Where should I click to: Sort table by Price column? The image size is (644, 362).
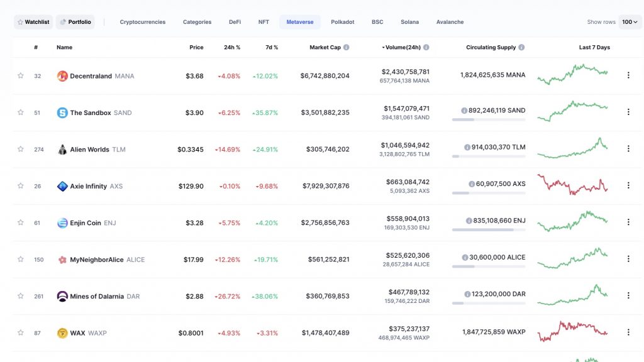(x=196, y=47)
